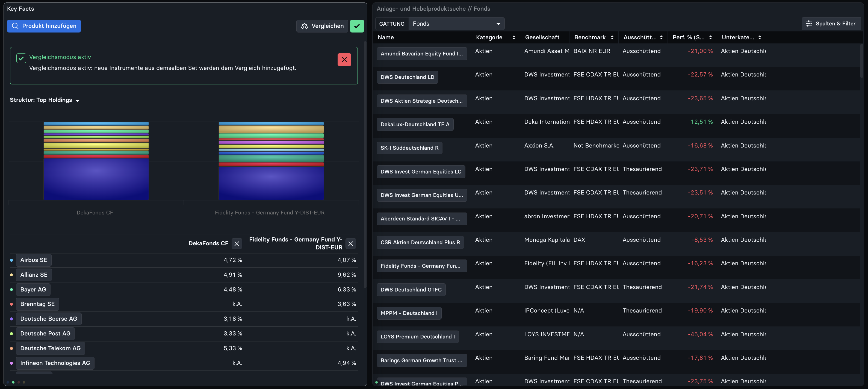Select Aberdeen Standard SICAV I fund
Screen dimensions: 868x389
tap(421, 219)
